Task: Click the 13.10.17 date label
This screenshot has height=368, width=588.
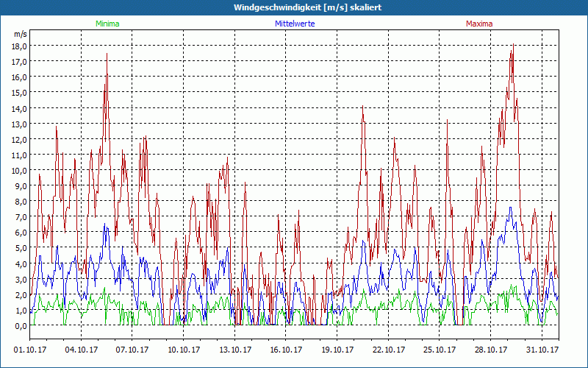Action: (235, 350)
